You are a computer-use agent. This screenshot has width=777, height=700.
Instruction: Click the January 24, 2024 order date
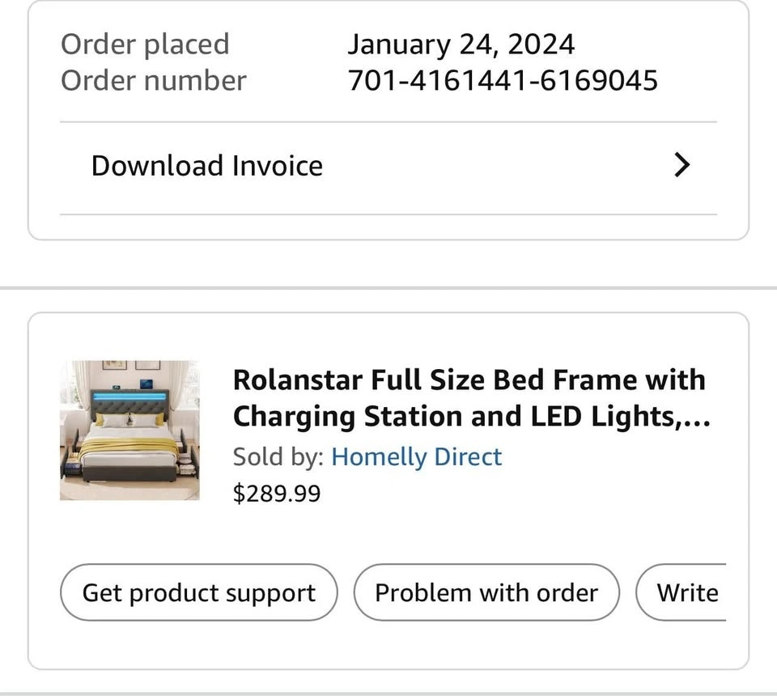(x=461, y=44)
